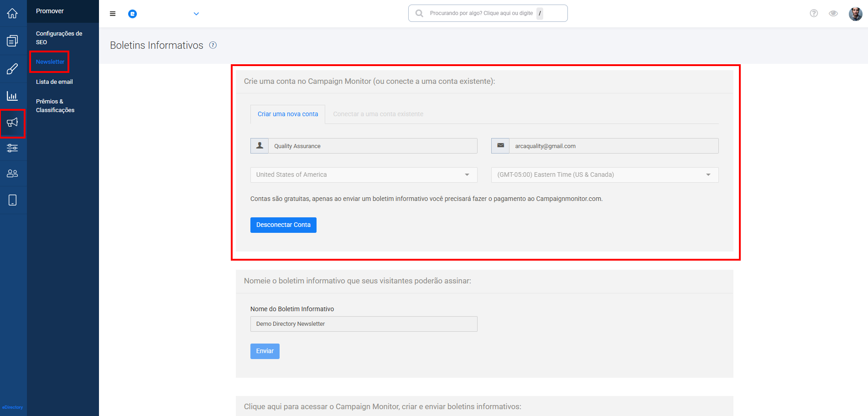
Task: Open the user avatar profile menu
Action: 855,14
